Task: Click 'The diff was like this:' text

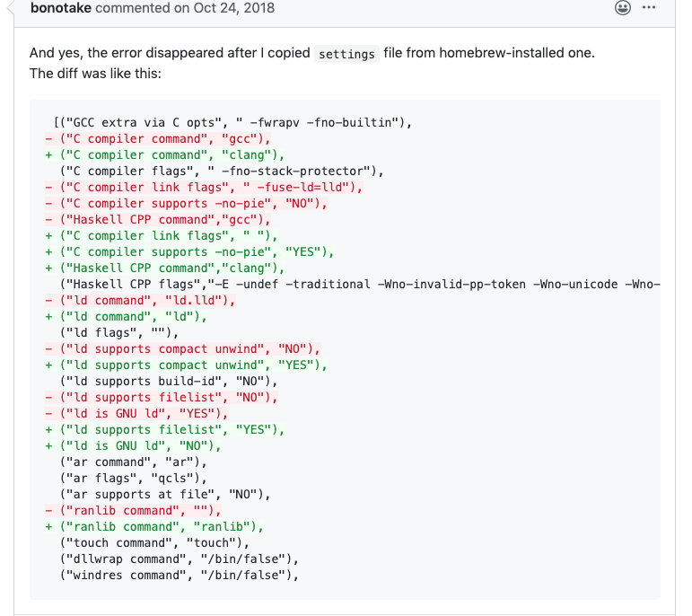Action: (95, 74)
